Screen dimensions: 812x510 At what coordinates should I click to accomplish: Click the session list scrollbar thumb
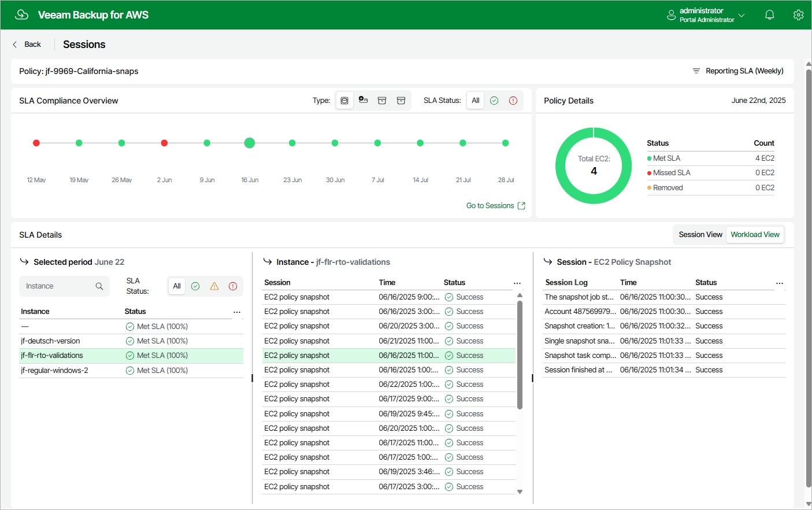pyautogui.click(x=520, y=355)
